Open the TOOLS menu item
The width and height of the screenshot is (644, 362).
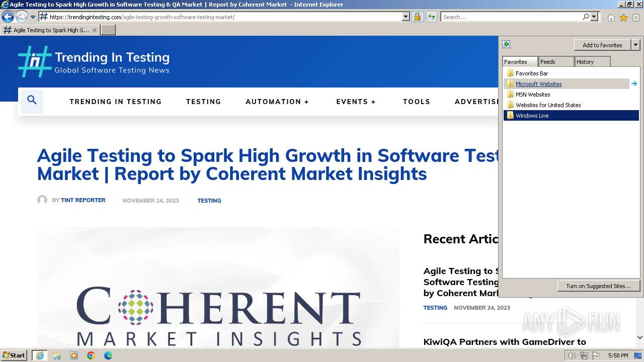tap(417, 102)
